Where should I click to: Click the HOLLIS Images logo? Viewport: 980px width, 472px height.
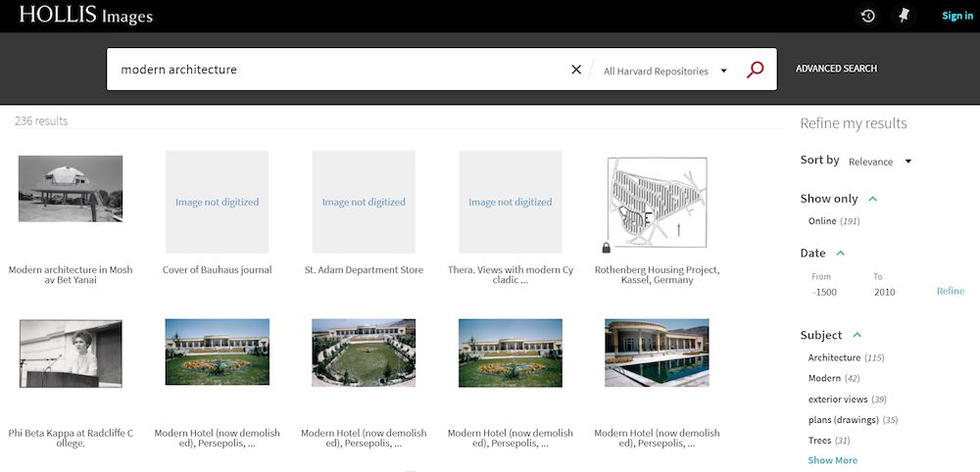click(86, 16)
